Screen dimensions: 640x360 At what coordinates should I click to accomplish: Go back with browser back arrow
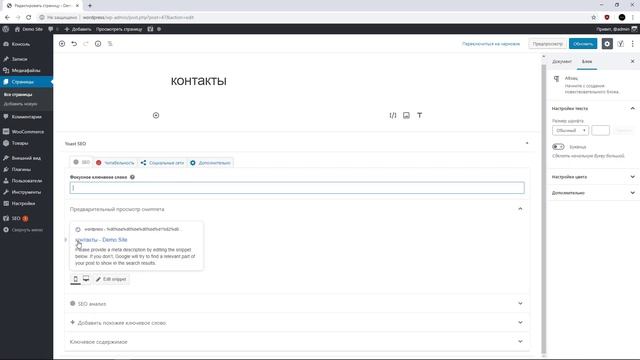point(7,18)
